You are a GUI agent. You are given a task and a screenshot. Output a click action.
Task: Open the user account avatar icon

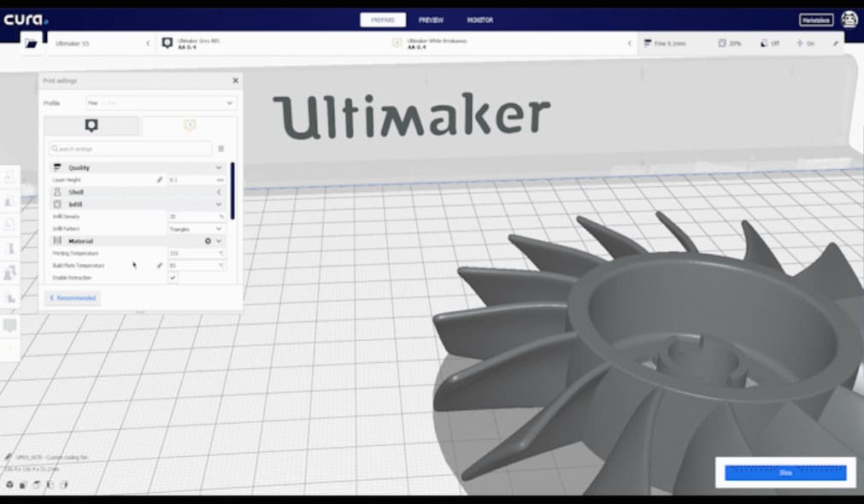coord(849,20)
